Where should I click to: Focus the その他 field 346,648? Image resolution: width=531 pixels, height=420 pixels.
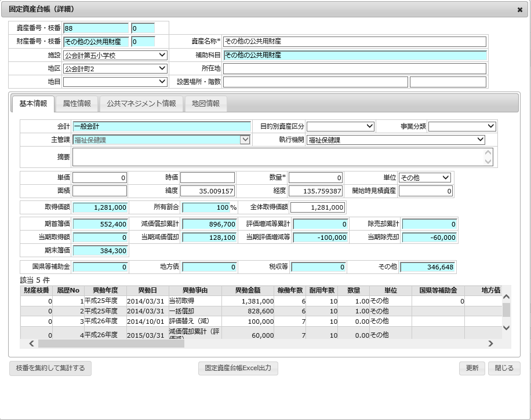click(428, 267)
